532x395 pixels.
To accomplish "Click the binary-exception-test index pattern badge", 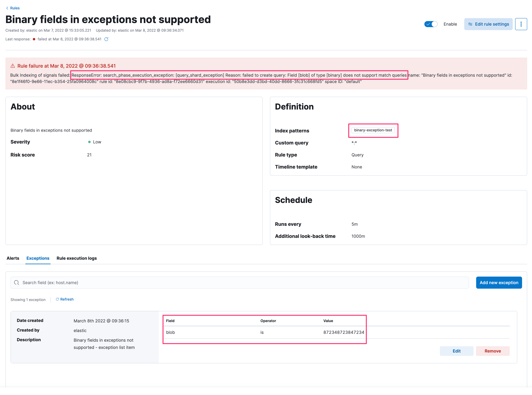I will click(x=373, y=130).
